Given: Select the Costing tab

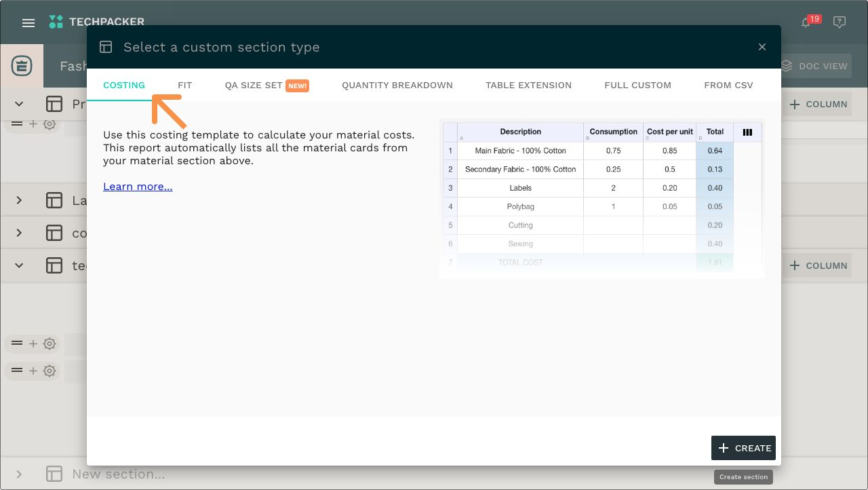Looking at the screenshot, I should click(x=124, y=85).
